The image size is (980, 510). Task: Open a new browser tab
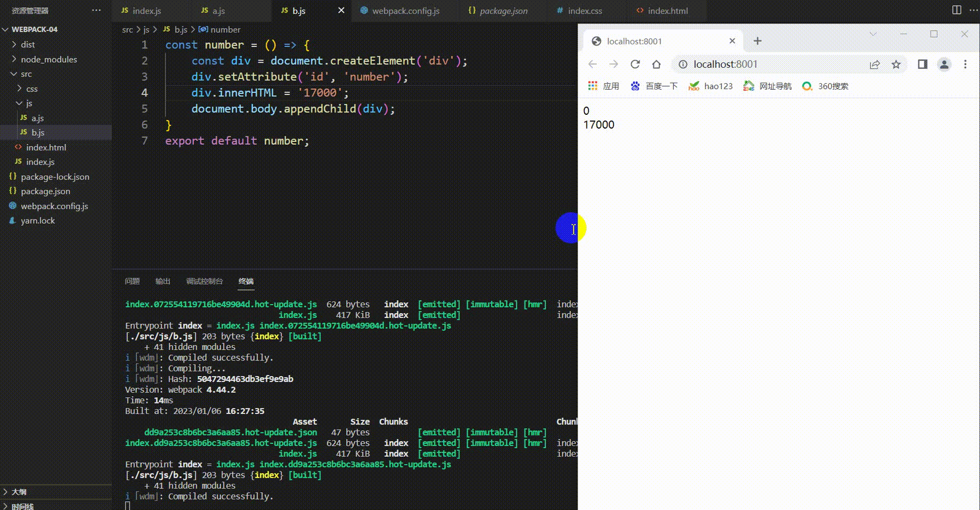tap(757, 41)
